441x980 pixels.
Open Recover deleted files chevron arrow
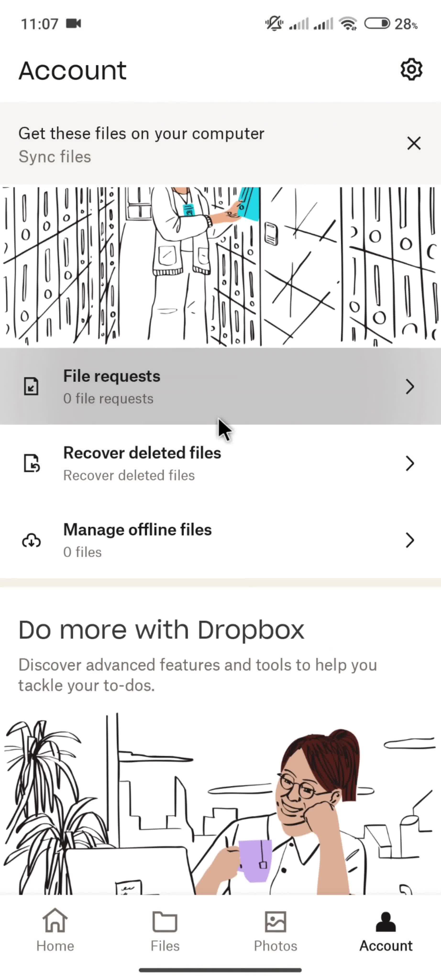coord(409,463)
